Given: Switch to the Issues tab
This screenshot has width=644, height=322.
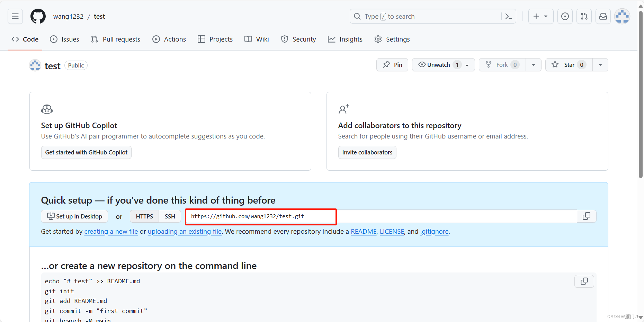Looking at the screenshot, I should point(65,39).
